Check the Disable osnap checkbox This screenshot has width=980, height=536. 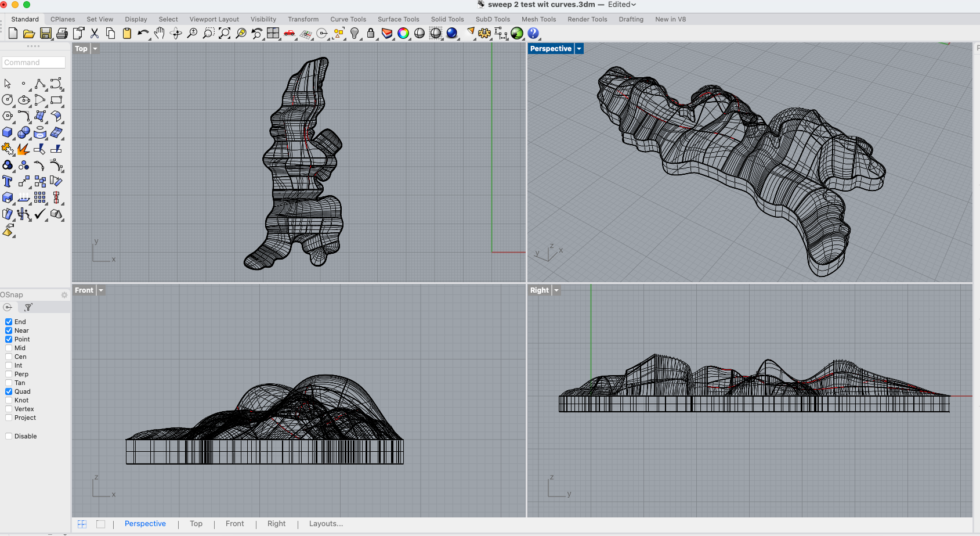point(9,436)
